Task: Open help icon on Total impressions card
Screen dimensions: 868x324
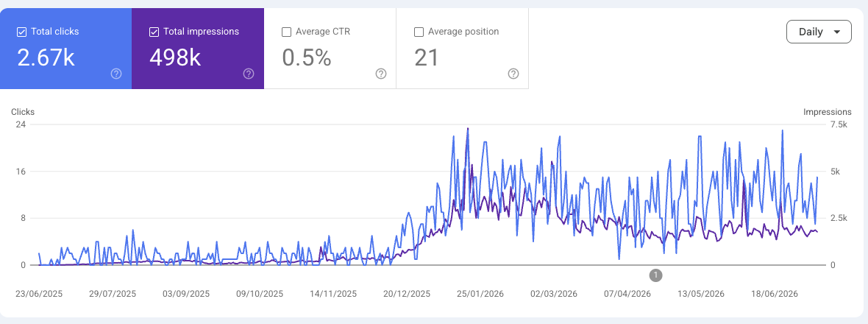Action: [249, 74]
